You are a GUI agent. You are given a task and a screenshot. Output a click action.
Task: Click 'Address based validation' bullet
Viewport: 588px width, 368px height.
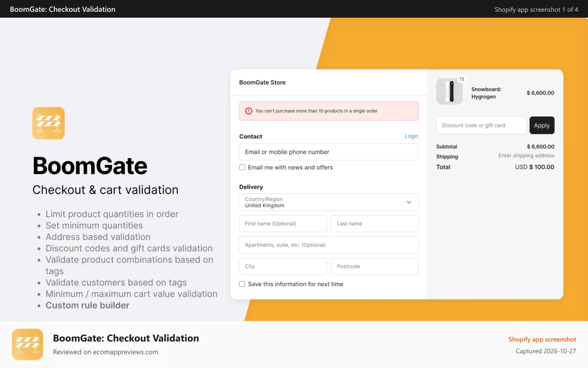98,237
